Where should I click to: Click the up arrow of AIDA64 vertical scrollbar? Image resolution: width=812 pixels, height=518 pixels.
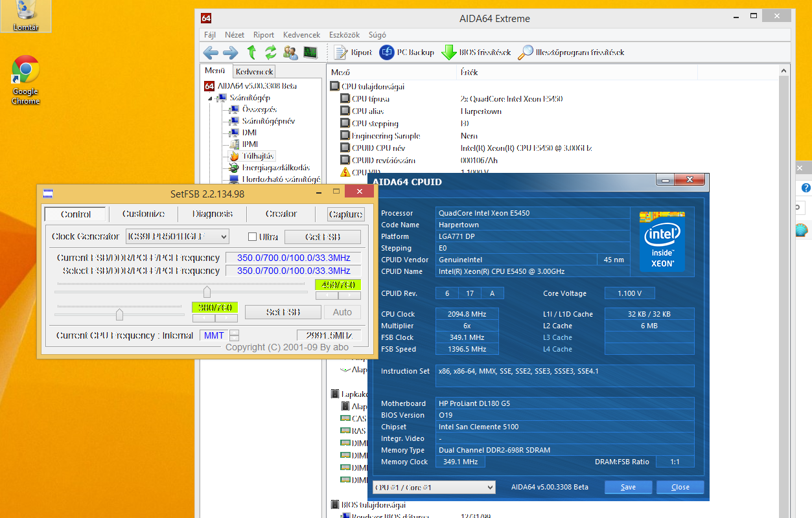point(784,70)
